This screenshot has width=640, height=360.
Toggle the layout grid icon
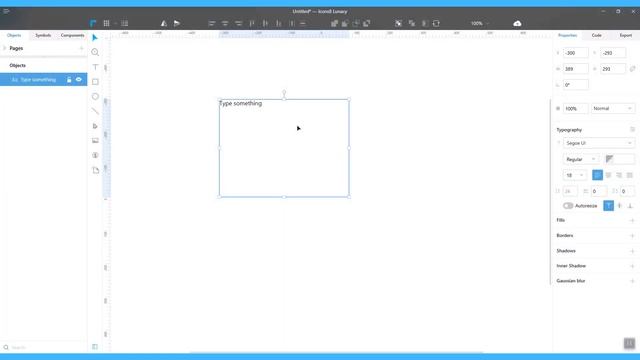pyautogui.click(x=124, y=23)
